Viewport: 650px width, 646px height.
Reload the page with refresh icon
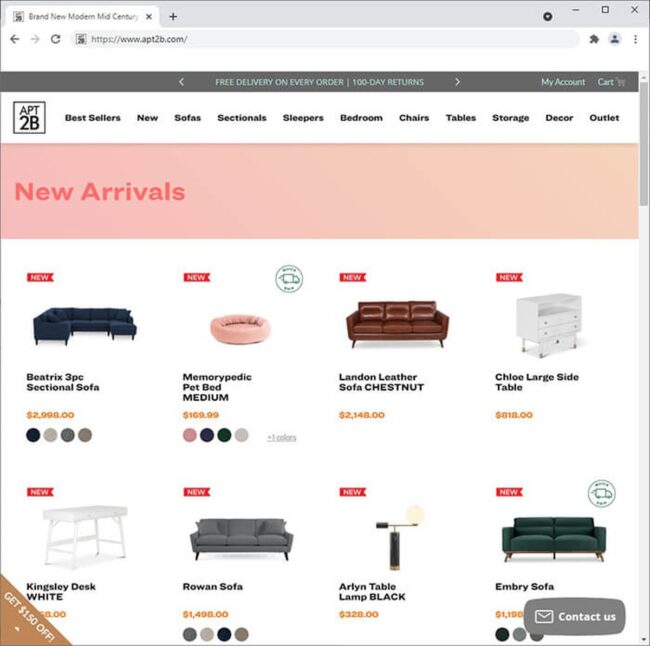click(x=56, y=39)
